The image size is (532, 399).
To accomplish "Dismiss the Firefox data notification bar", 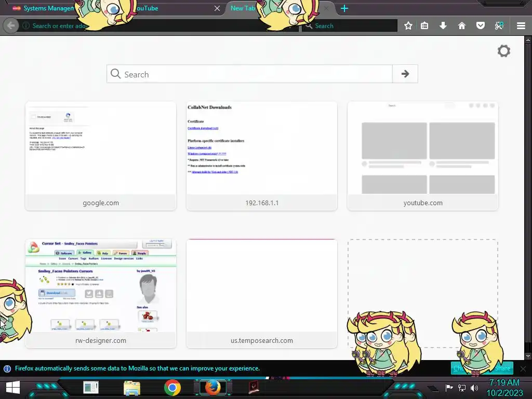I will click(x=523, y=368).
